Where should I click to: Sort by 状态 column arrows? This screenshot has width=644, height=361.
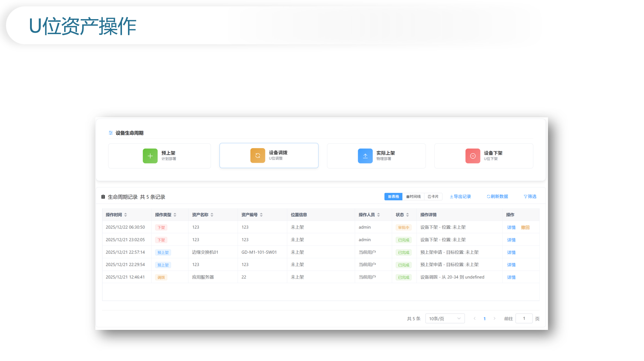(408, 215)
